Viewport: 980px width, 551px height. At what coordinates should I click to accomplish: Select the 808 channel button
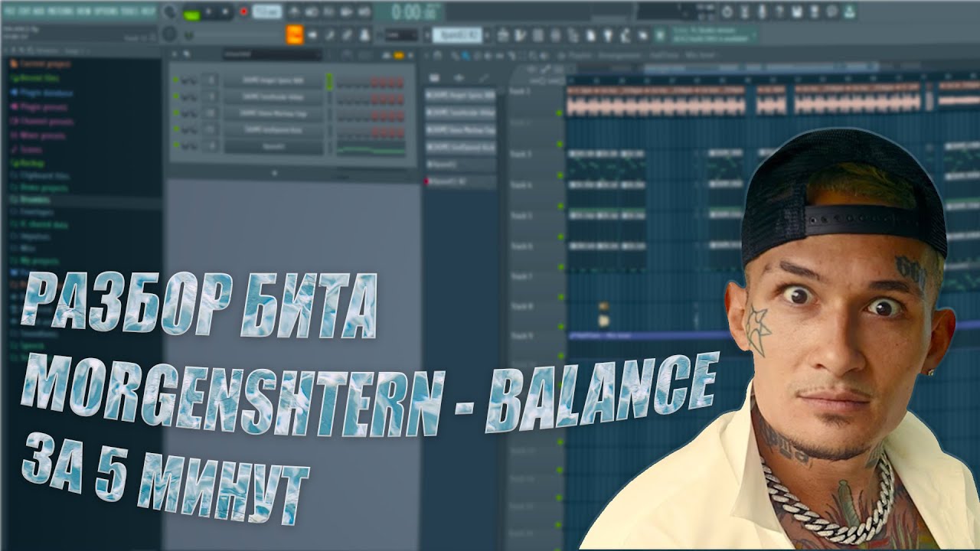[x=273, y=80]
